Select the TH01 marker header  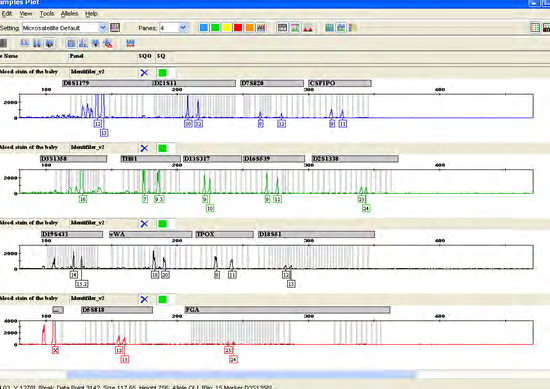[150, 159]
